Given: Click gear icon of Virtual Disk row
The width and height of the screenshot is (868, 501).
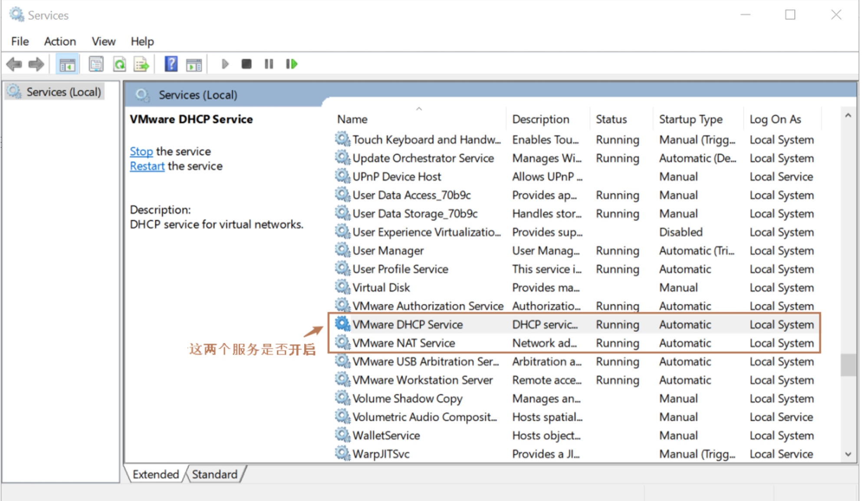Looking at the screenshot, I should [x=342, y=287].
